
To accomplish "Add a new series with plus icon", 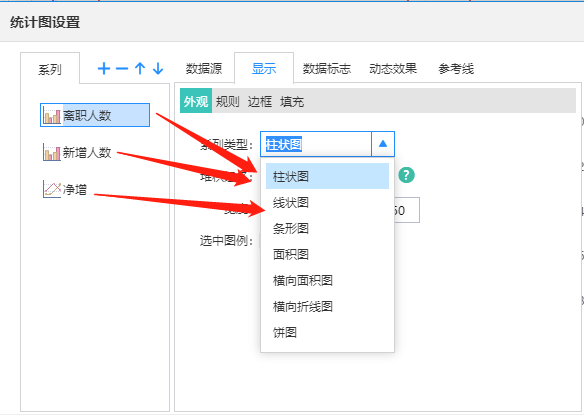I will point(104,69).
